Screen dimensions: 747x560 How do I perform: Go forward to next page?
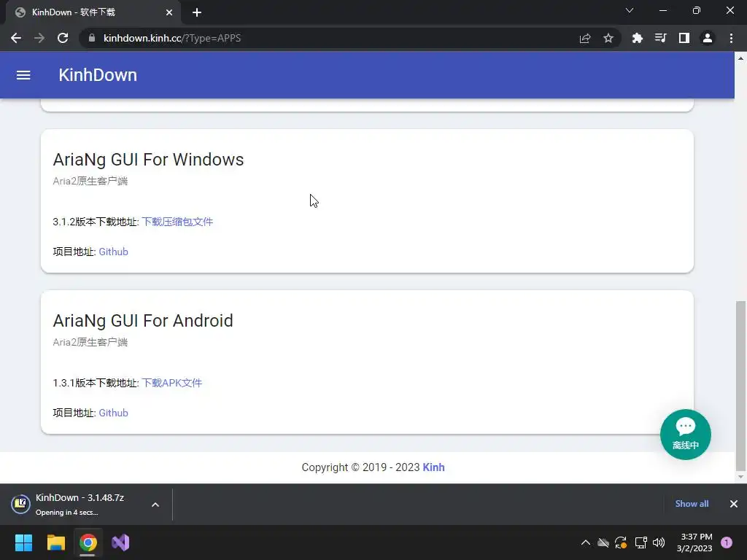[39, 38]
